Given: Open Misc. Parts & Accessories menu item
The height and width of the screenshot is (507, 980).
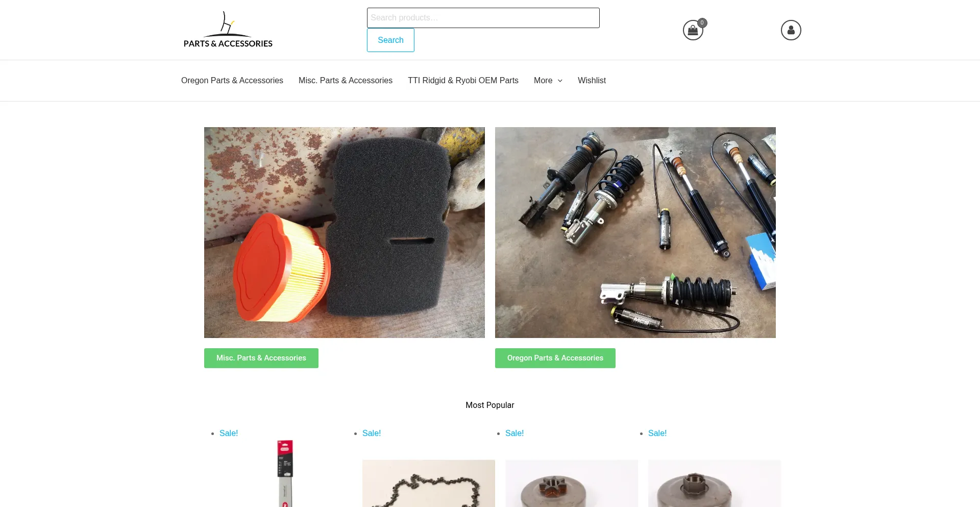Looking at the screenshot, I should (346, 80).
